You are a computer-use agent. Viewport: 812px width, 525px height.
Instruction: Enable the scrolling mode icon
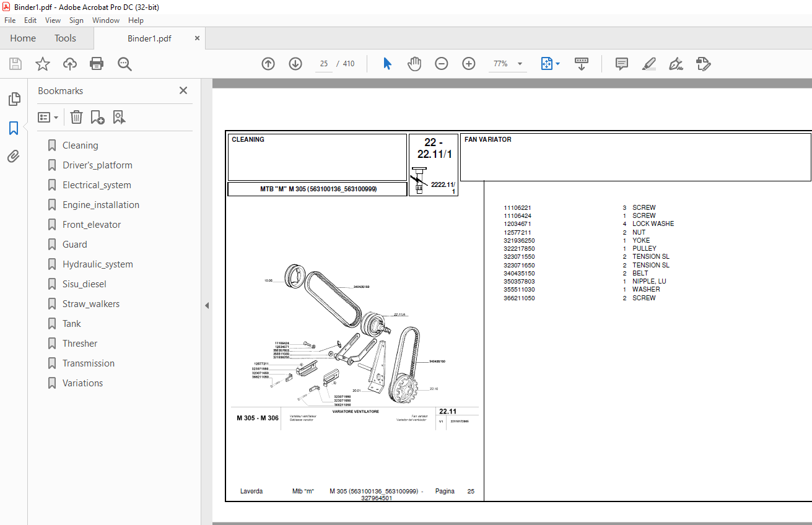(582, 64)
